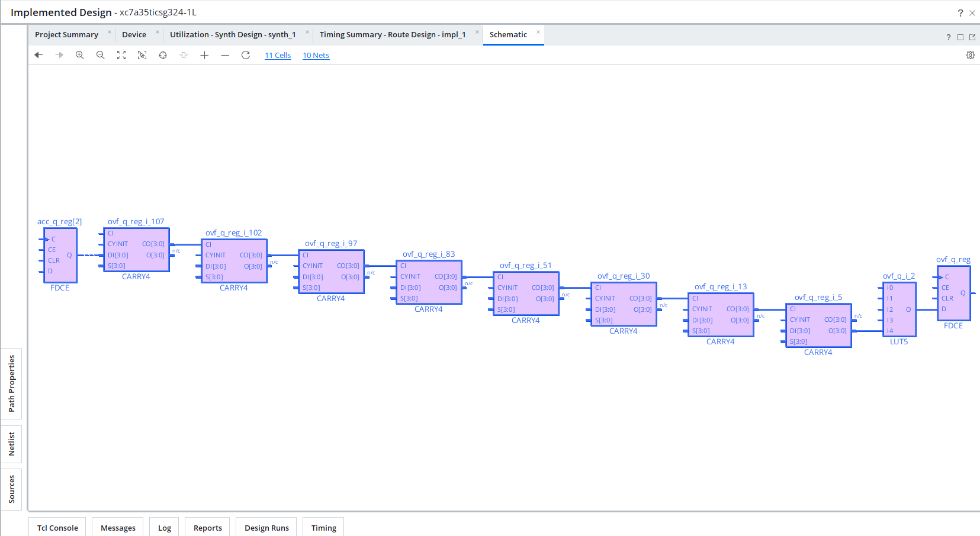Switch to the Project Summary tab
980x536 pixels.
pyautogui.click(x=66, y=35)
